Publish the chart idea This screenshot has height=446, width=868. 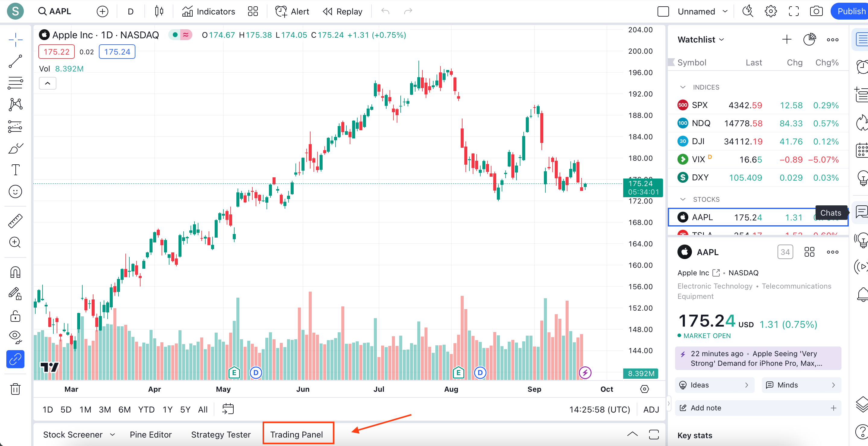click(x=850, y=11)
